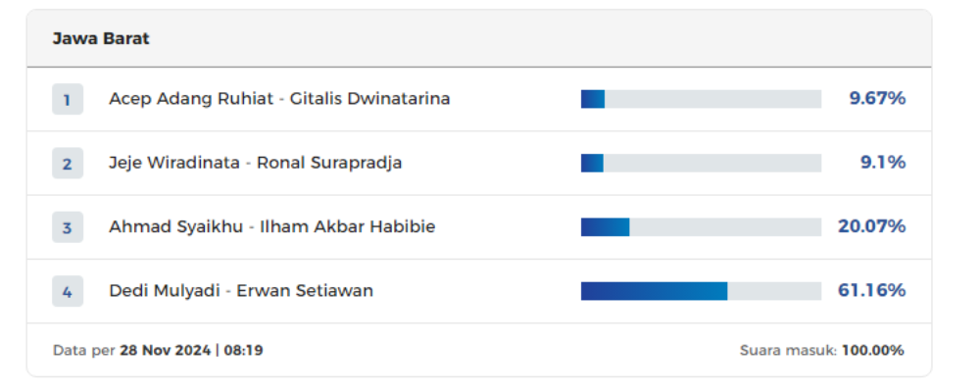Click Ahmad Syaikhu's vote progress bar
Image resolution: width=980 pixels, height=392 pixels.
701,227
